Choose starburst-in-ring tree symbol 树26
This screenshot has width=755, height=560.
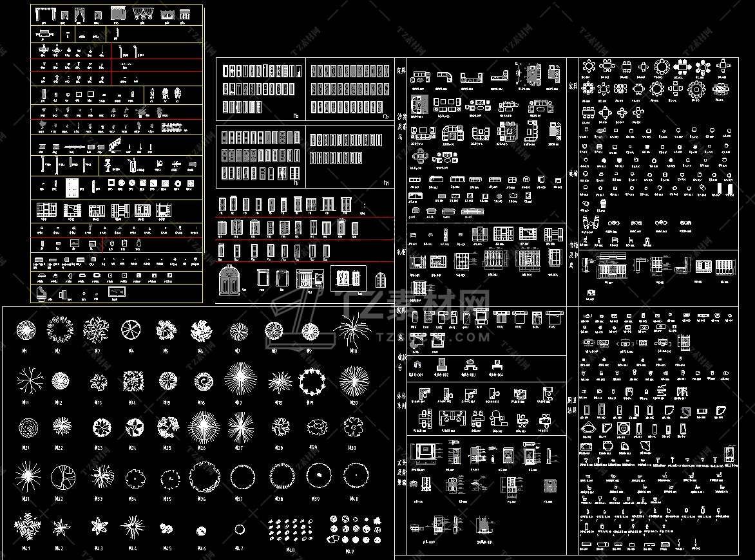click(204, 427)
